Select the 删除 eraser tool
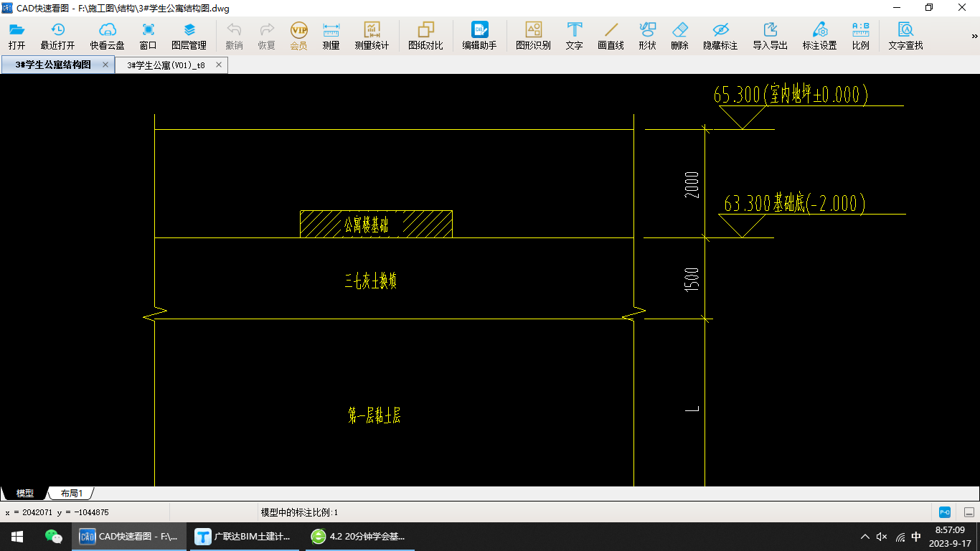 [679, 37]
